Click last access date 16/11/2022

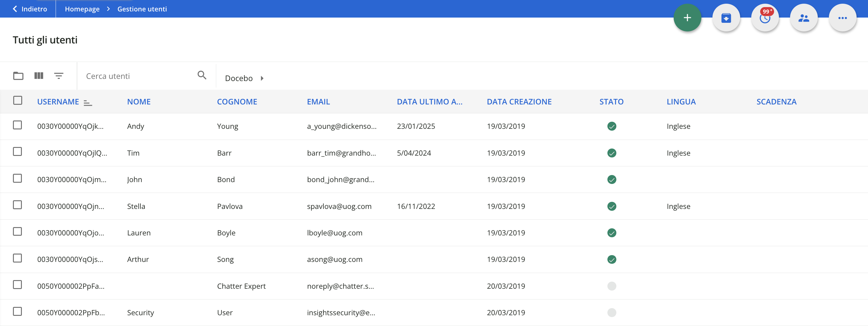[416, 206]
